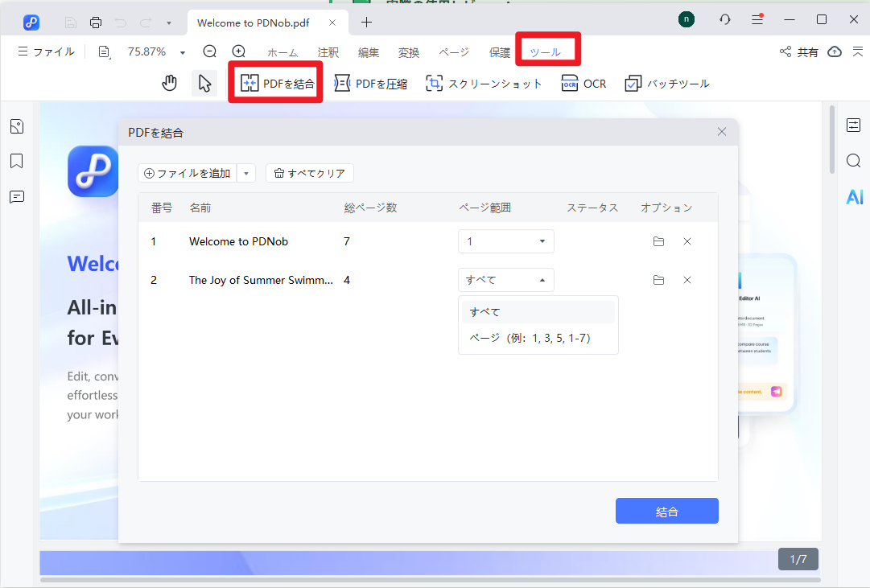Click the 75.87% zoom level field
The image size is (870, 588).
point(147,51)
